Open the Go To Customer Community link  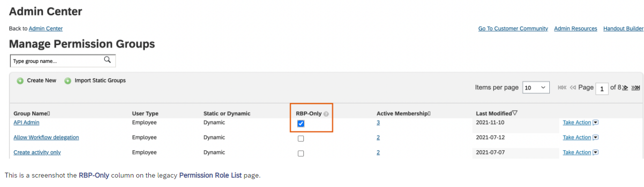(x=513, y=29)
